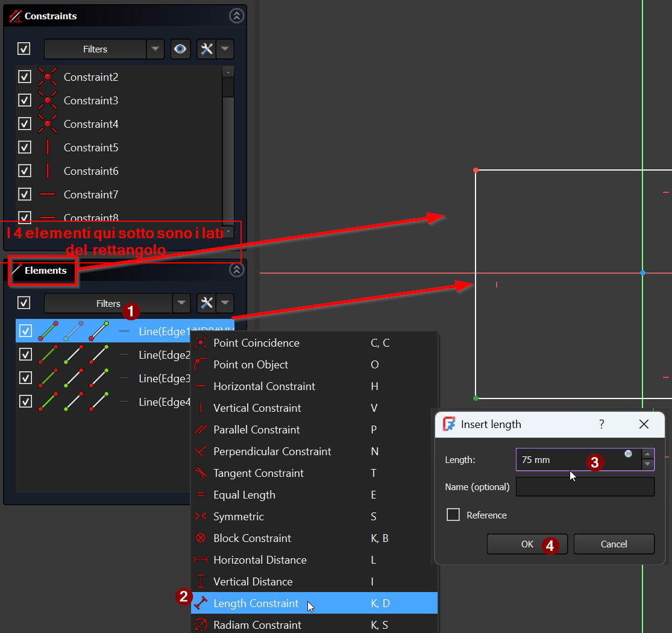Collapse the Constraints panel
This screenshot has width=672, height=633.
coord(236,16)
